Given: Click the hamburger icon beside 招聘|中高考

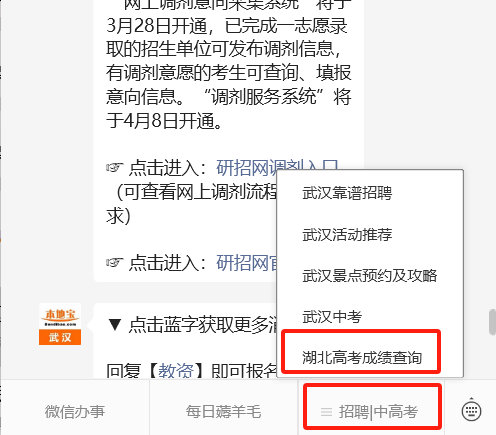Looking at the screenshot, I should pyautogui.click(x=326, y=412).
